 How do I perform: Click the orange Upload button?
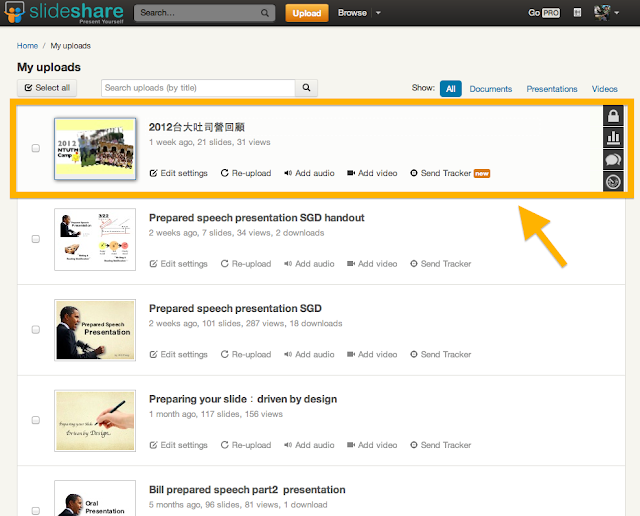point(307,13)
